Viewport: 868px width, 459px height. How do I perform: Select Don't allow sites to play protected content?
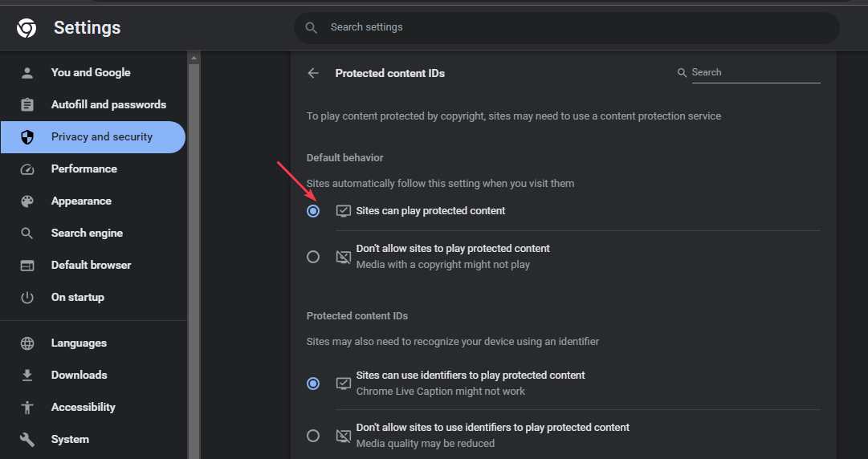coord(313,257)
